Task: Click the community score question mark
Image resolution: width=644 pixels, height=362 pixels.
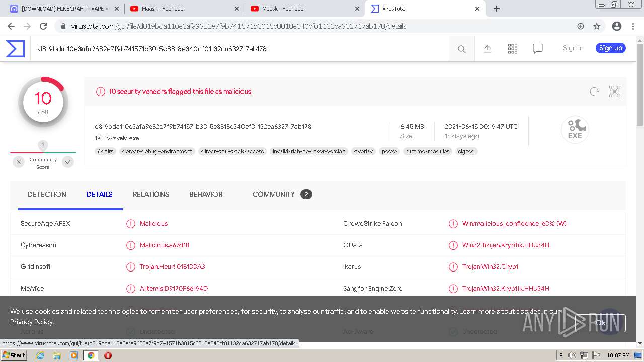Action: [43, 145]
